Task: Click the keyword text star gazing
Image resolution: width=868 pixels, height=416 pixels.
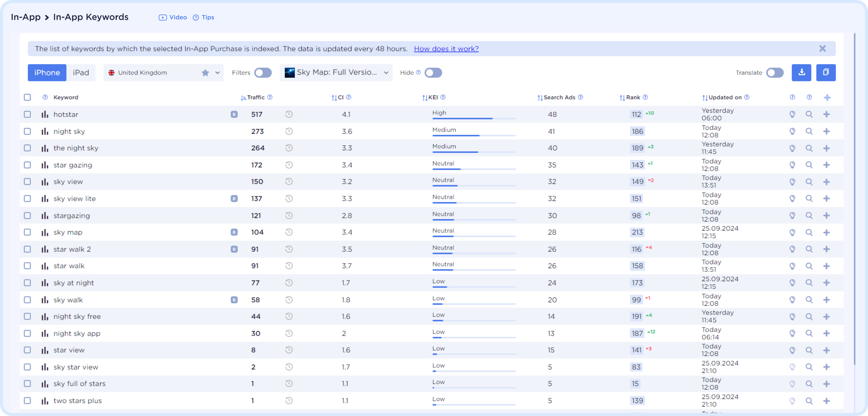Action: [73, 165]
